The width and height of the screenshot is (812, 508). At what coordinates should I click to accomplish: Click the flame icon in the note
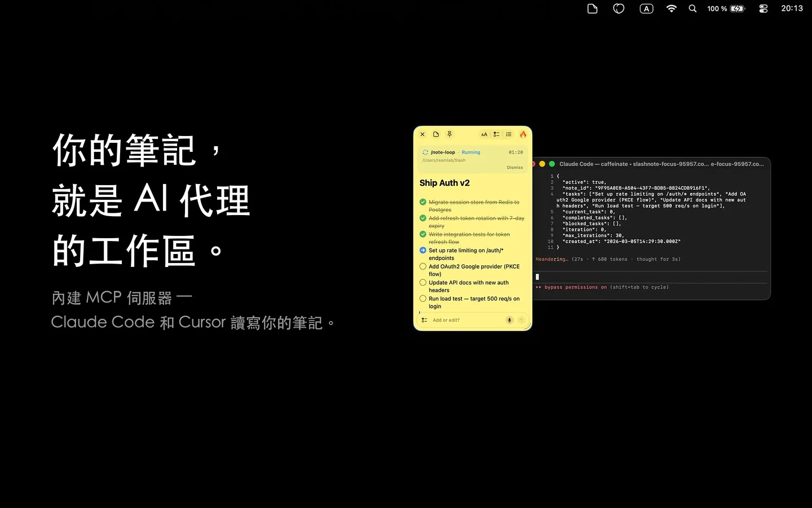point(523,134)
